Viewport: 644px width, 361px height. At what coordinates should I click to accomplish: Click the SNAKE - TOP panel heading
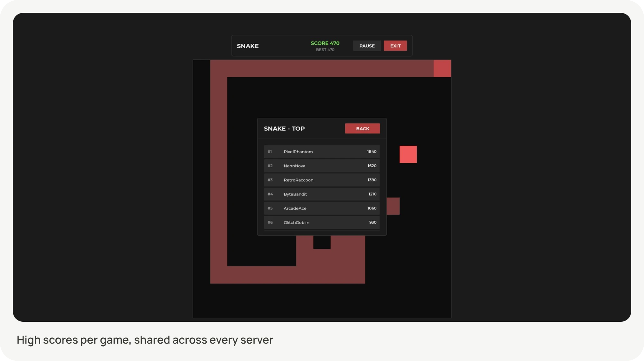tap(284, 128)
